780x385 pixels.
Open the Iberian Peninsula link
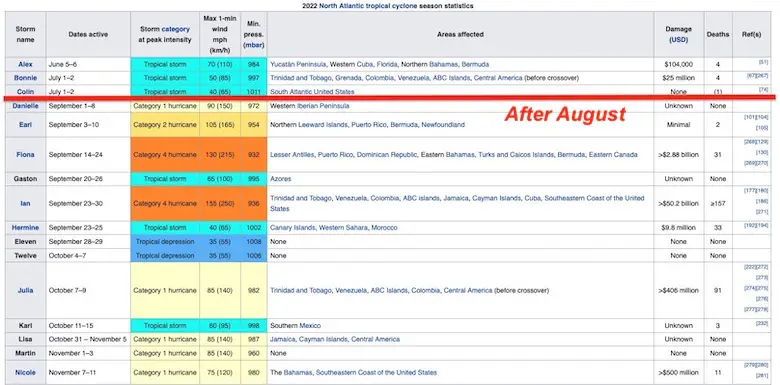tap(323, 106)
